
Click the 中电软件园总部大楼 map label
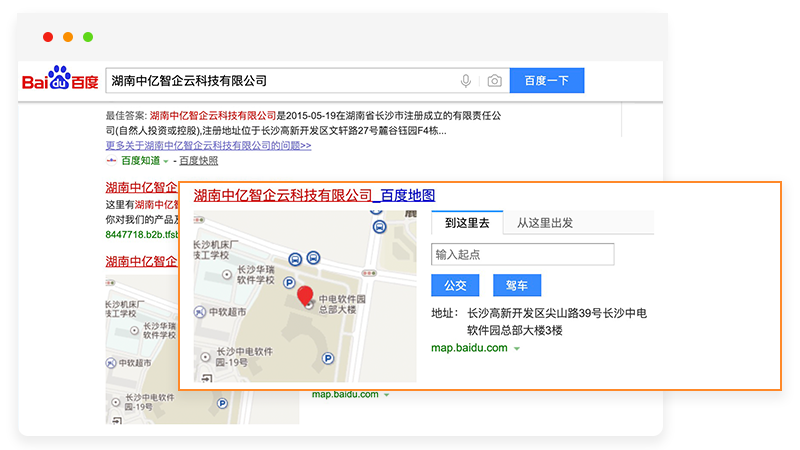341,304
